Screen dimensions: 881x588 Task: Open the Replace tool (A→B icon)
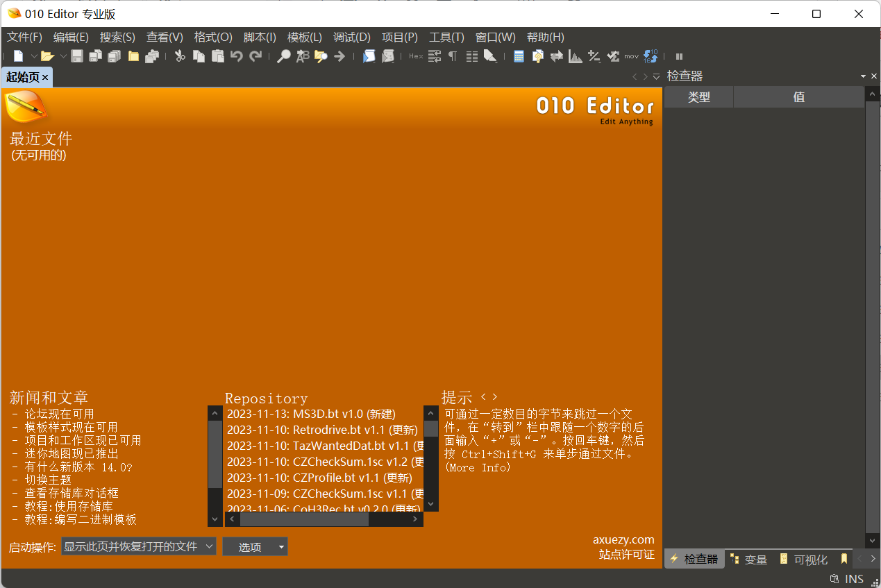[302, 56]
